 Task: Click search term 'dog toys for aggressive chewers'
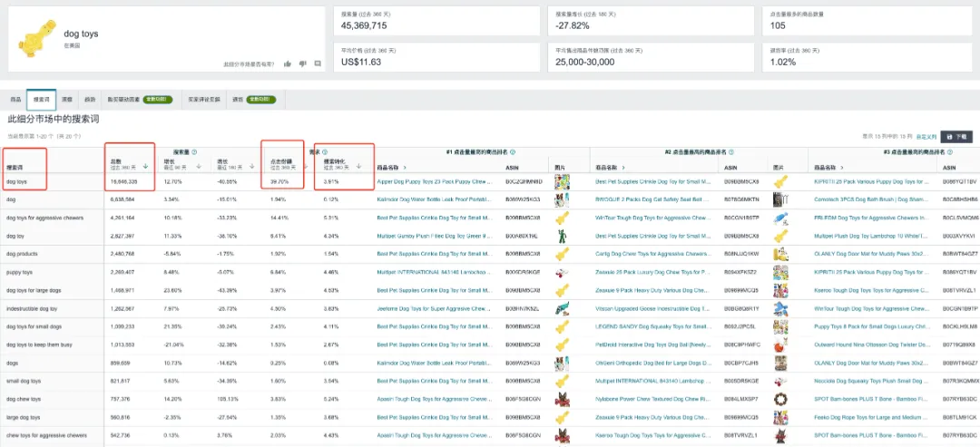click(44, 218)
